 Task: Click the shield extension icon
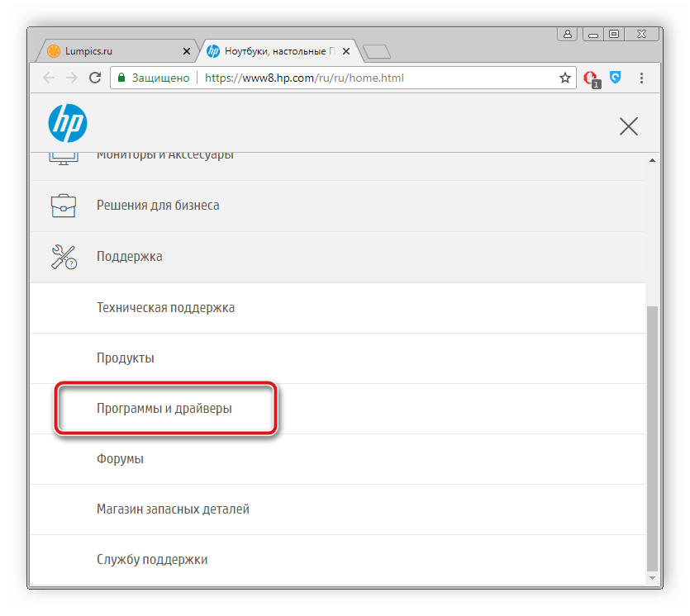click(x=614, y=78)
